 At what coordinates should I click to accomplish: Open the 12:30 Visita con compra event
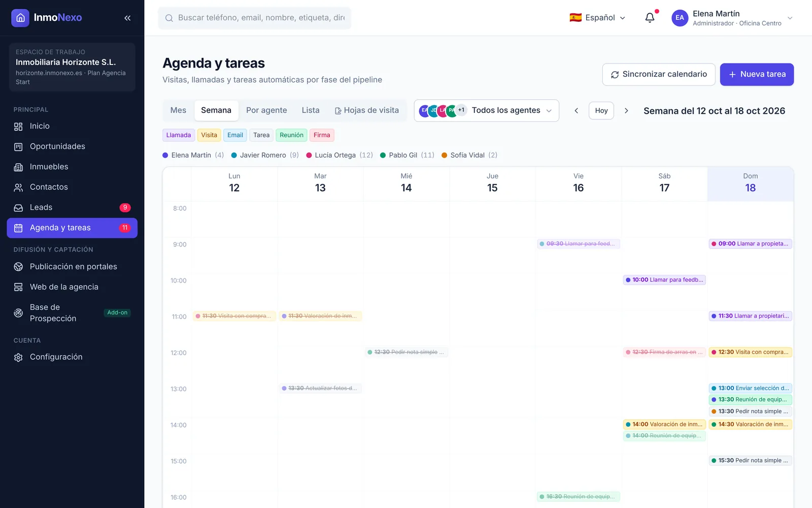point(751,352)
